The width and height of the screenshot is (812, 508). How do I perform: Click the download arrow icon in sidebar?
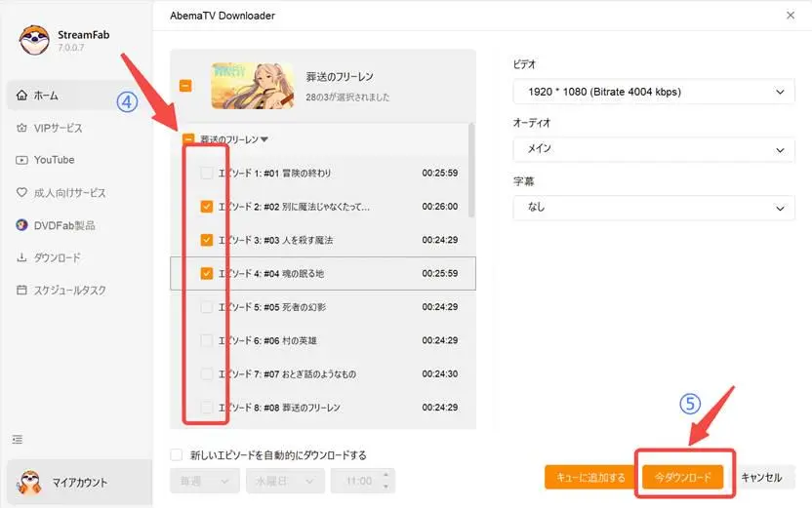click(x=21, y=257)
